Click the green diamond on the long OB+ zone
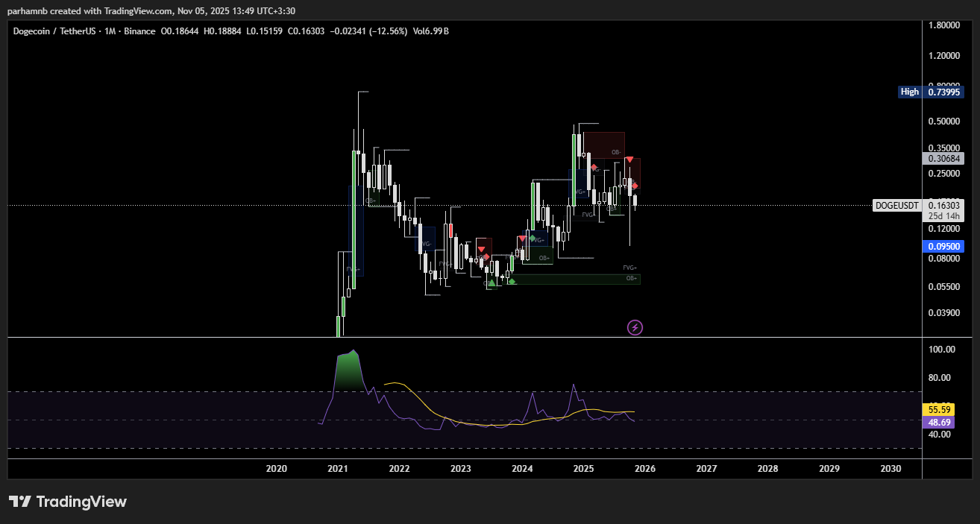 click(x=512, y=281)
